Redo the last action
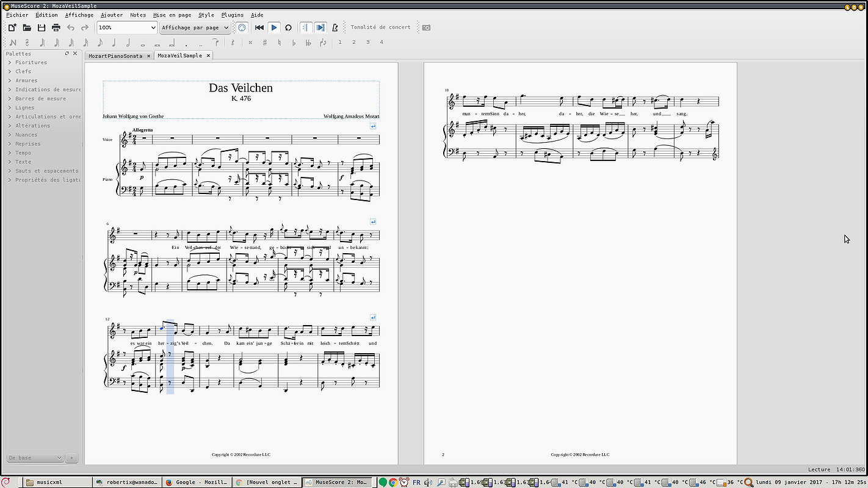The height and width of the screenshot is (488, 868). point(85,27)
